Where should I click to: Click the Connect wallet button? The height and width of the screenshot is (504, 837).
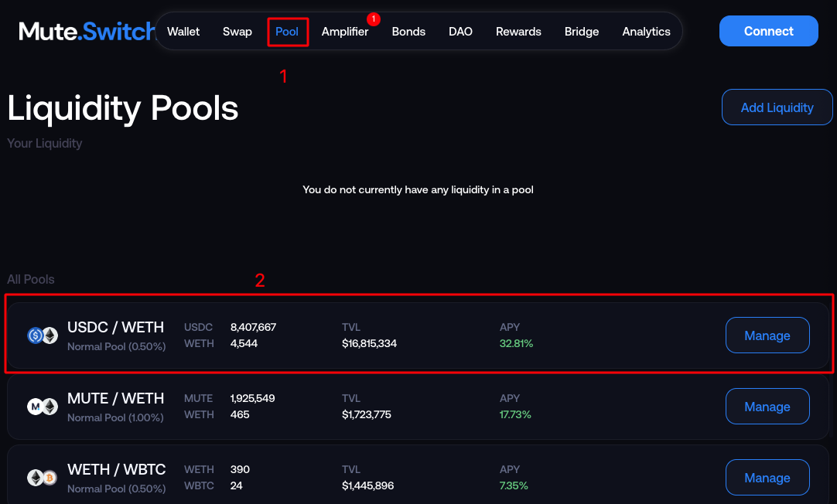click(x=769, y=31)
